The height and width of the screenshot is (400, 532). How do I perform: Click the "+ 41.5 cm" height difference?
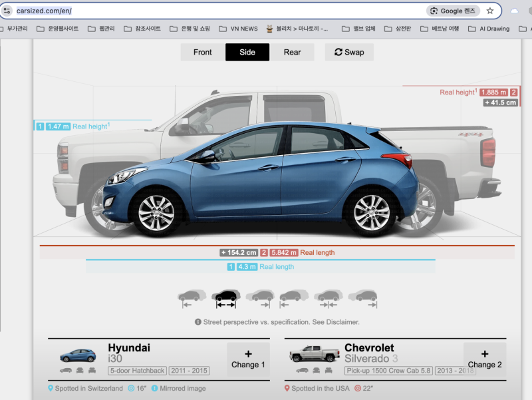coord(501,102)
